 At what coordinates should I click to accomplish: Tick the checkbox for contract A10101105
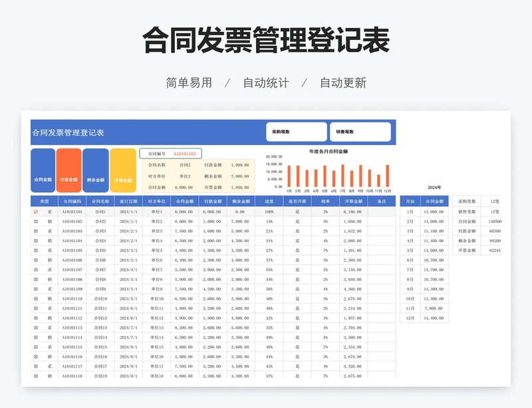(36, 250)
